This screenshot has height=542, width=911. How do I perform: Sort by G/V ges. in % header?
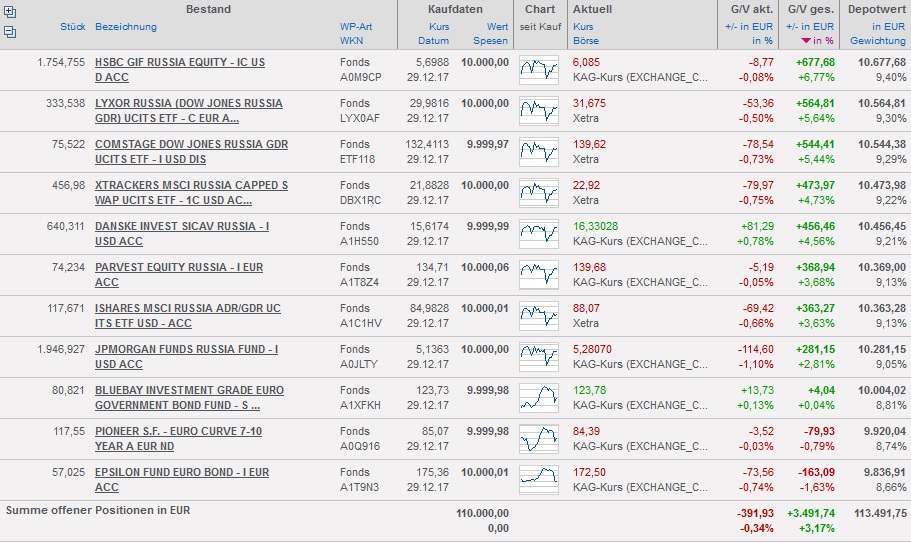(x=823, y=41)
